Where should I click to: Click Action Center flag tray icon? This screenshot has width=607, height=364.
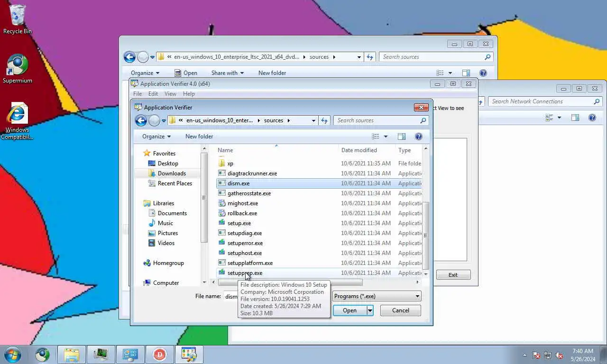[536, 355]
